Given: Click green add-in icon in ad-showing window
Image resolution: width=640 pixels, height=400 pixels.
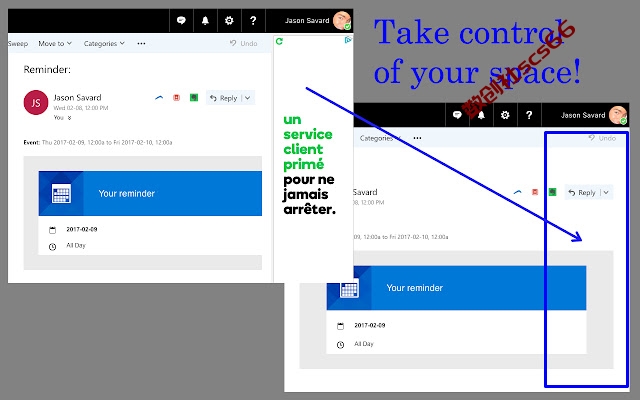Looking at the screenshot, I should pos(194,97).
